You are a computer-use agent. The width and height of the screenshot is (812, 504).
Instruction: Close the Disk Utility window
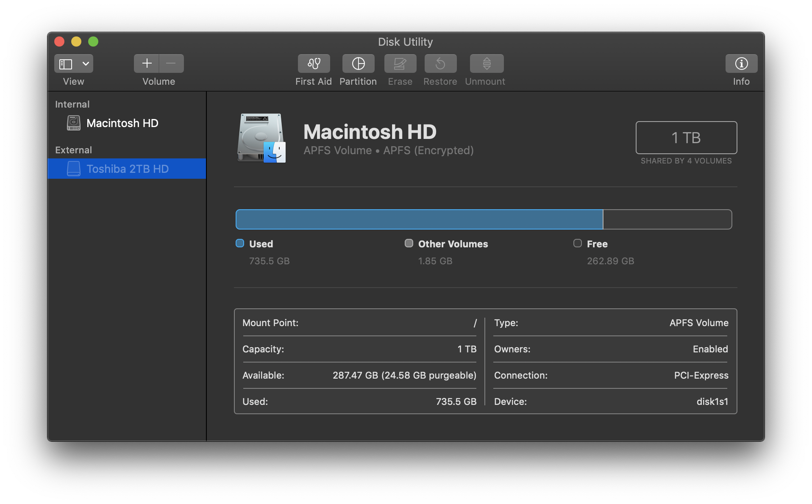59,42
